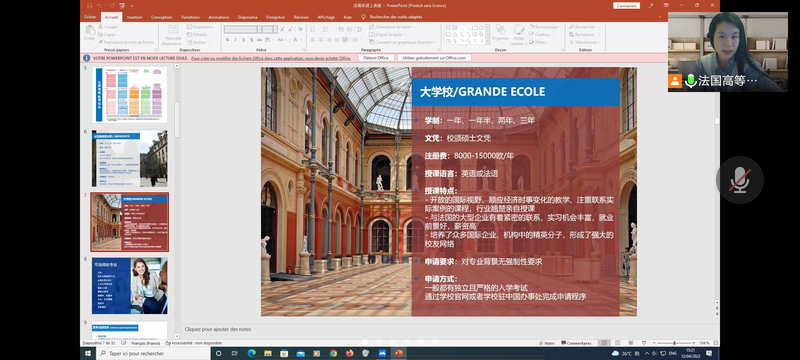Image resolution: width=800 pixels, height=360 pixels.
Task: Click the clear formatting icon
Action: [301, 29]
